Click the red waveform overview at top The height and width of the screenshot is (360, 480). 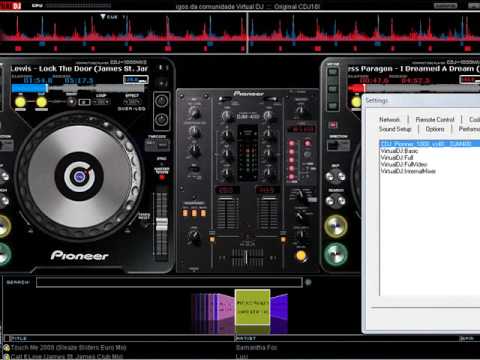coord(240,32)
